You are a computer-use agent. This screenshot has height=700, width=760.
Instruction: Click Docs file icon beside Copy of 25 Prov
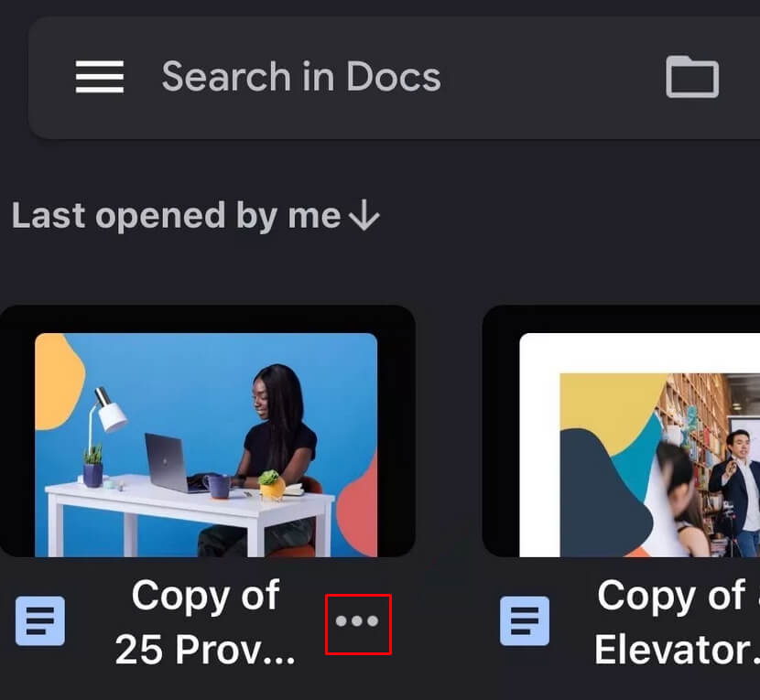(x=39, y=621)
